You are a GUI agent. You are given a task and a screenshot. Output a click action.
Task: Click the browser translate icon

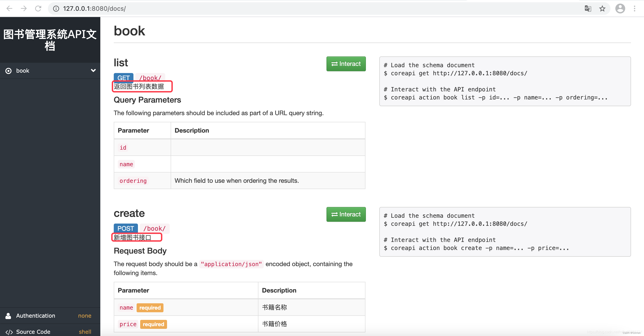click(x=588, y=9)
